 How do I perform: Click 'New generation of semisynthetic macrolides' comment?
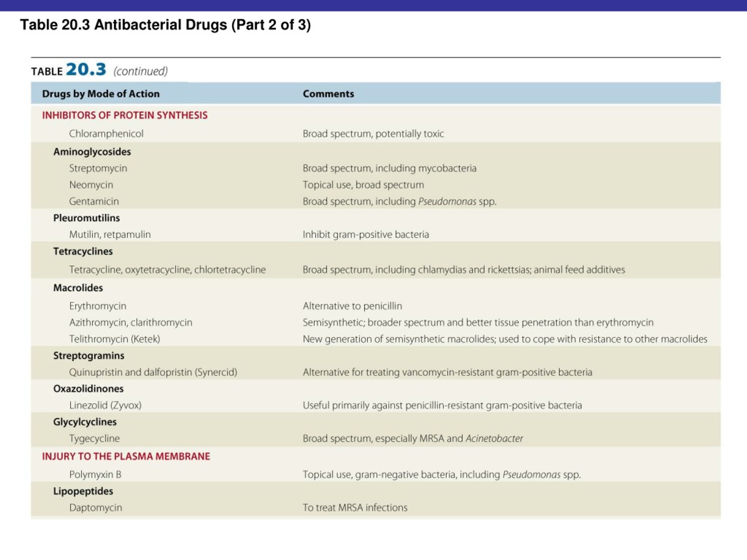coord(505,339)
